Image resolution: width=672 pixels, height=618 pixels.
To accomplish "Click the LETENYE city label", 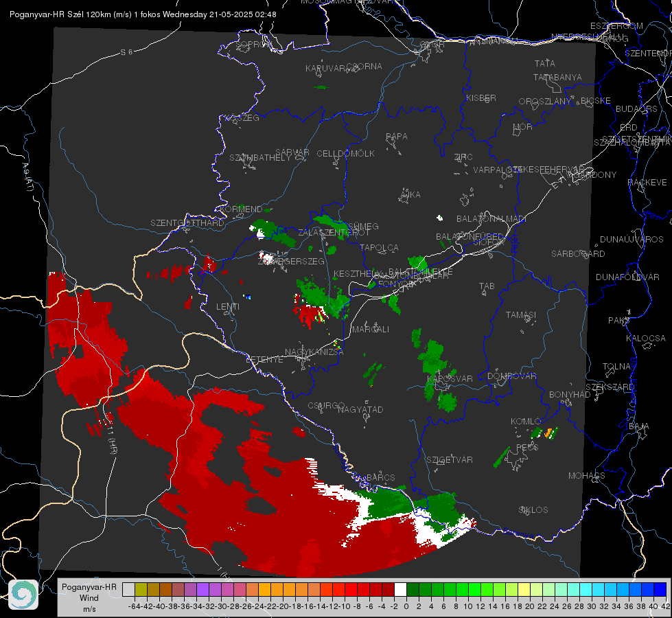I will point(264,360).
